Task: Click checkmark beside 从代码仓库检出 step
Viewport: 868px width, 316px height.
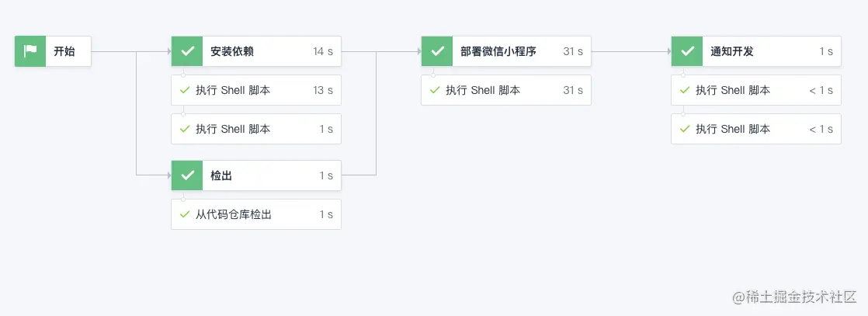Action: point(185,214)
